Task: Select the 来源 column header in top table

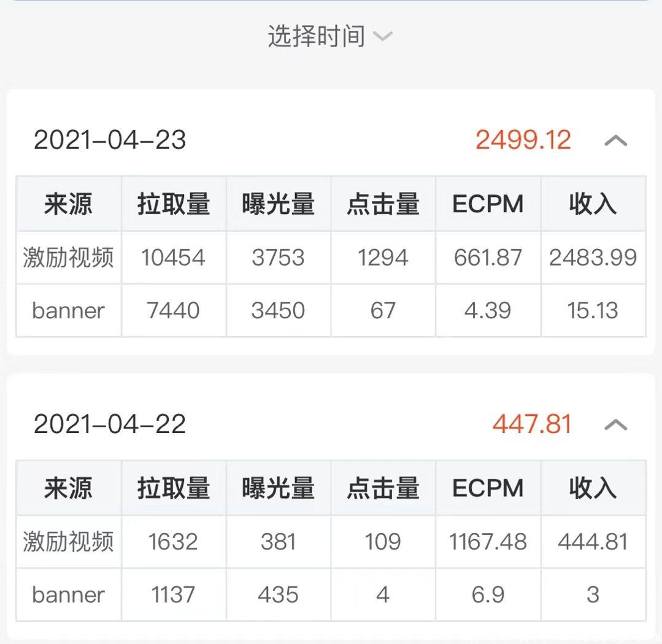Action: (x=67, y=204)
